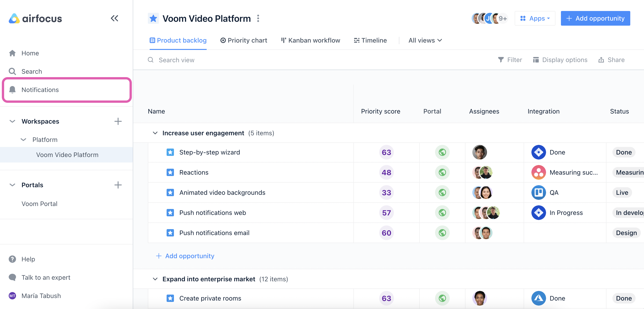Add a new workspace with plus icon
Image resolution: width=644 pixels, height=309 pixels.
tap(118, 122)
